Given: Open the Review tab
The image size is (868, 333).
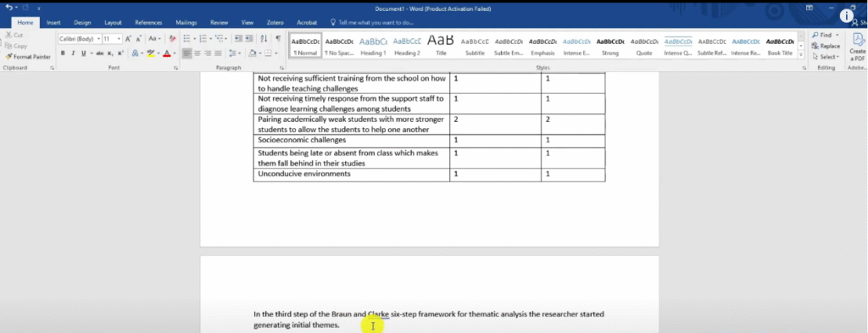Looking at the screenshot, I should click(x=220, y=23).
